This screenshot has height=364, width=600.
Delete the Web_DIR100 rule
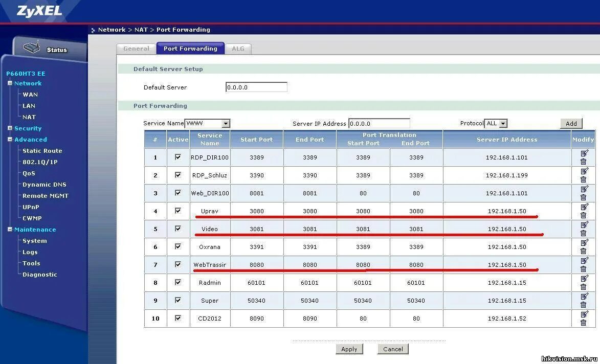pyautogui.click(x=583, y=198)
